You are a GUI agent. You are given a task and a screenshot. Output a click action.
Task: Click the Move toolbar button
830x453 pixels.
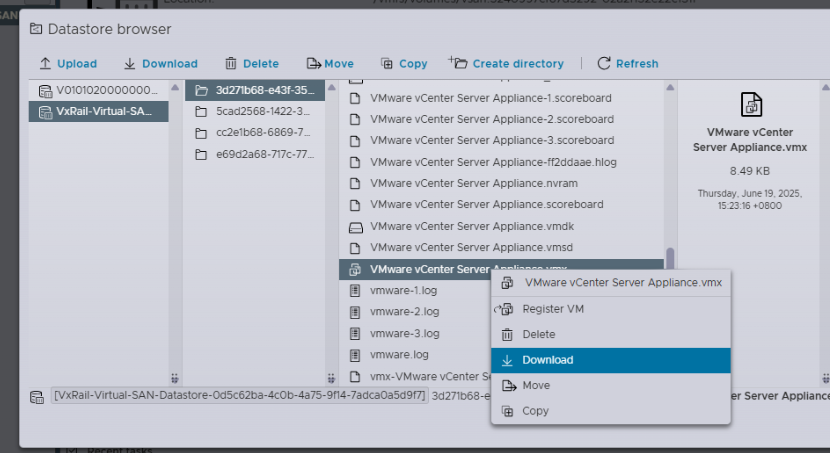point(330,64)
